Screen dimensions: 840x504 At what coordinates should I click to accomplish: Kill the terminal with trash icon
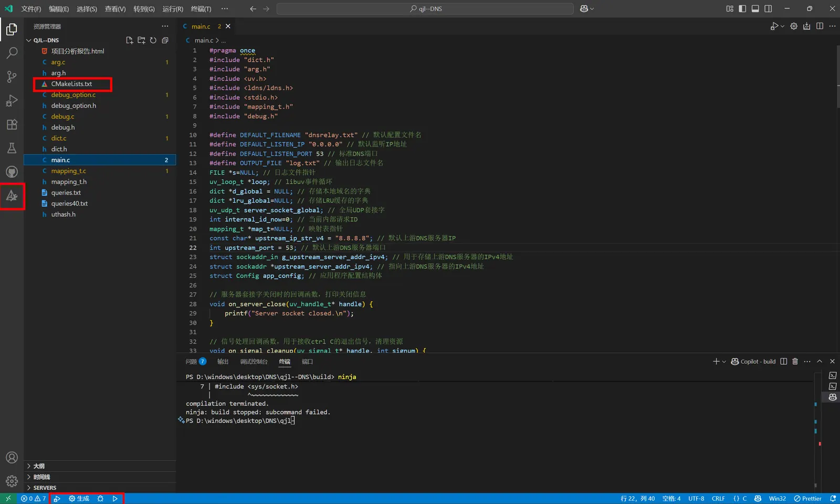[x=795, y=361]
